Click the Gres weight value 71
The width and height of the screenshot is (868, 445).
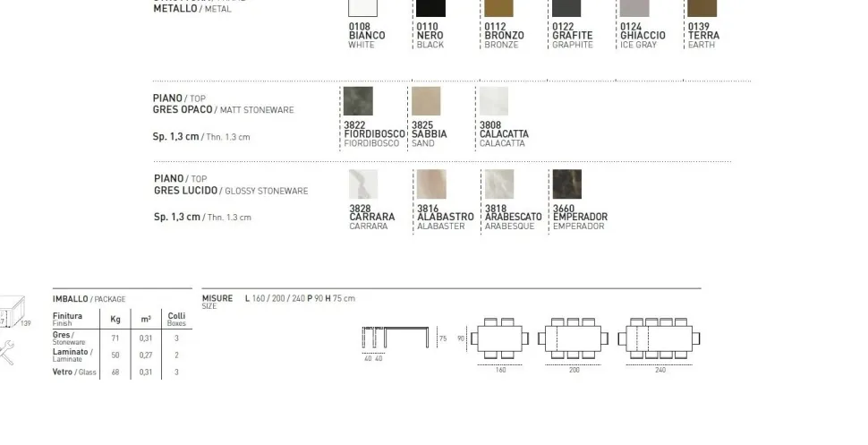115,338
